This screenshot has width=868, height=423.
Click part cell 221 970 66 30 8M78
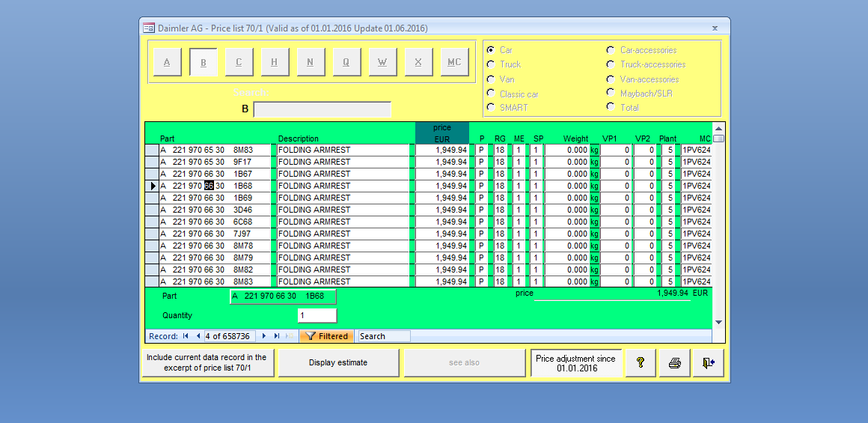click(215, 246)
